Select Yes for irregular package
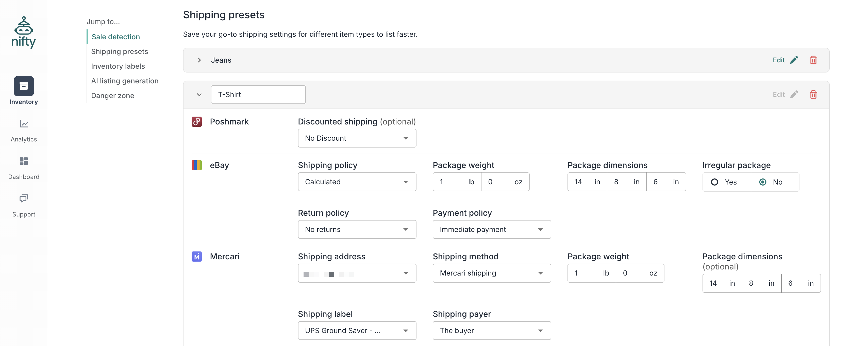 [714, 182]
